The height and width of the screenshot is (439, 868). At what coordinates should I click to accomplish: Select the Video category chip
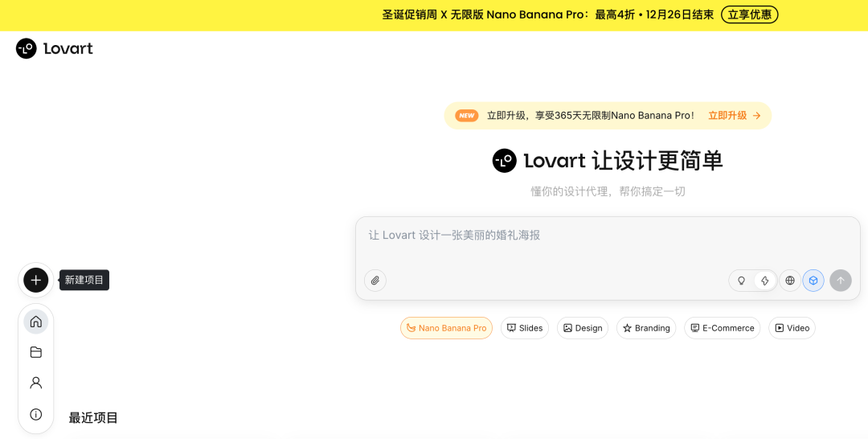pos(792,328)
